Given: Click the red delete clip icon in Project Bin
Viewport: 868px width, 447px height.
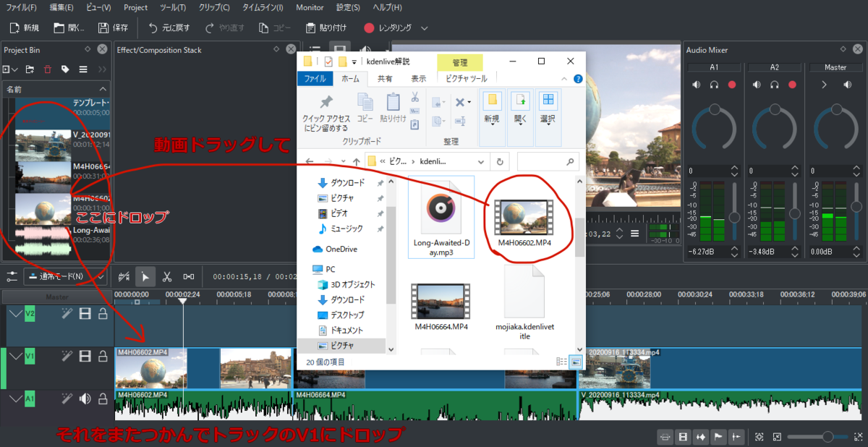Looking at the screenshot, I should (48, 69).
